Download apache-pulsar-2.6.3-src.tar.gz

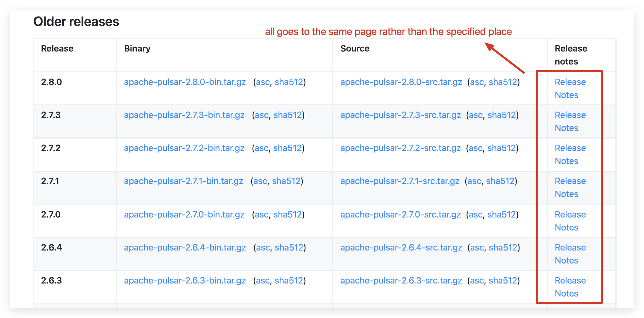[401, 280]
